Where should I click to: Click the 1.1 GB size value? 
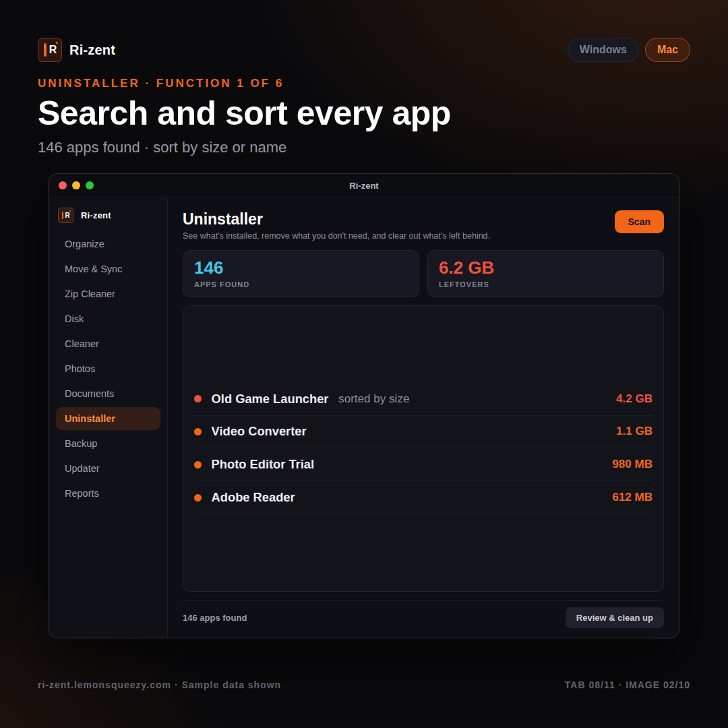point(634,431)
